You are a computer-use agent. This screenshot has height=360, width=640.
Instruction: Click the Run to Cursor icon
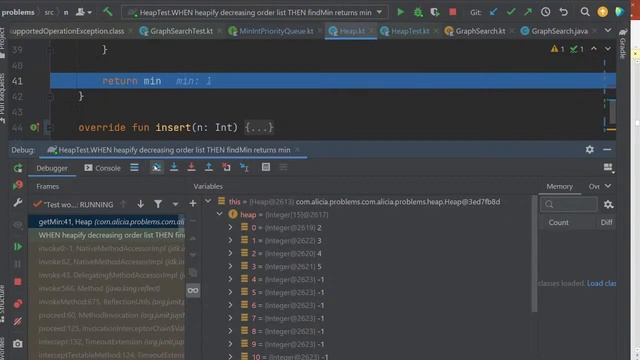244,167
